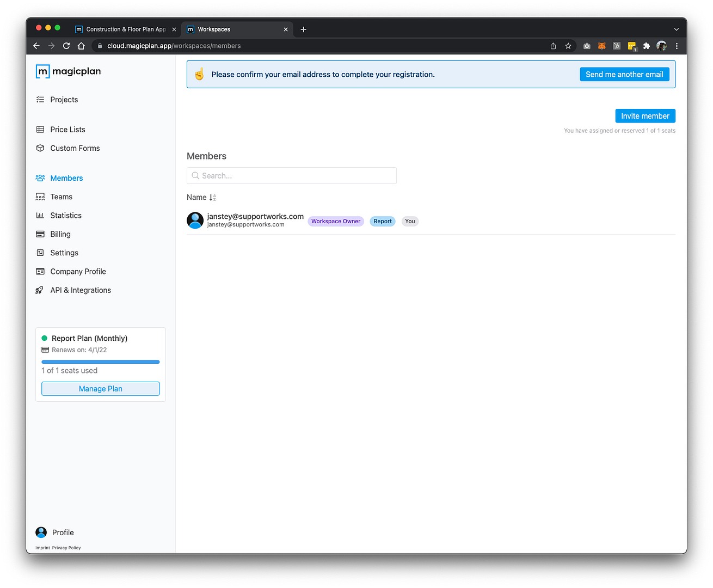Viewport: 713px width, 588px height.
Task: Click the assigned or reserved seats text
Action: click(x=619, y=131)
